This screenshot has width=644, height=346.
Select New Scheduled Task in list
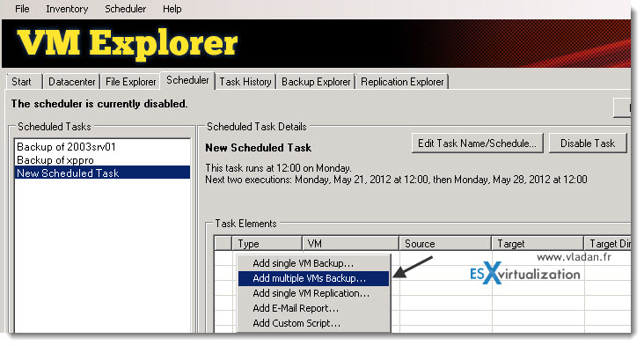click(x=102, y=173)
